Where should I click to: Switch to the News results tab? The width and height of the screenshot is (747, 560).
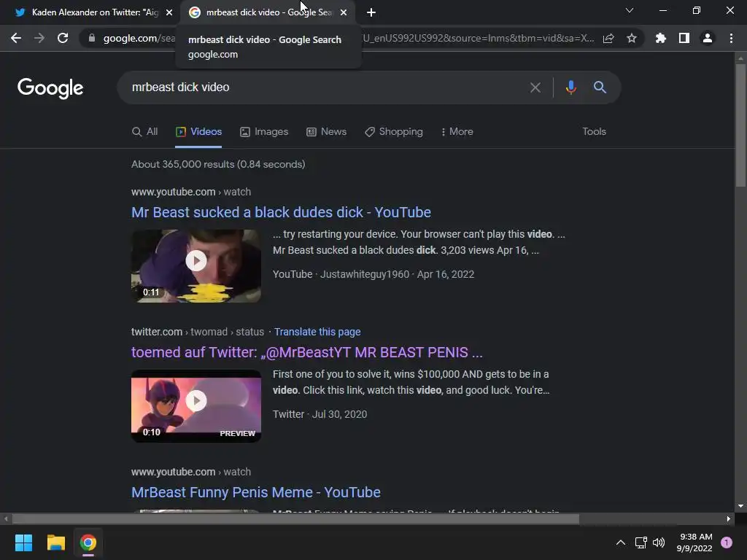[326, 132]
